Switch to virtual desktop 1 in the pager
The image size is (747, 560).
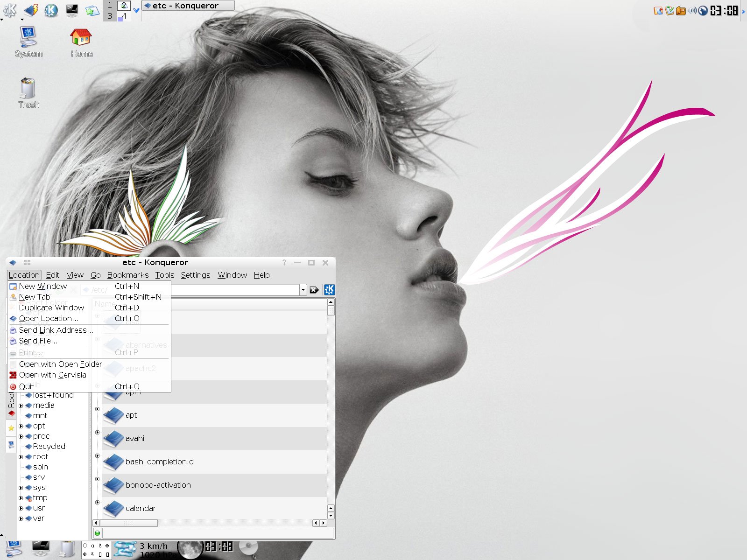pos(110,6)
